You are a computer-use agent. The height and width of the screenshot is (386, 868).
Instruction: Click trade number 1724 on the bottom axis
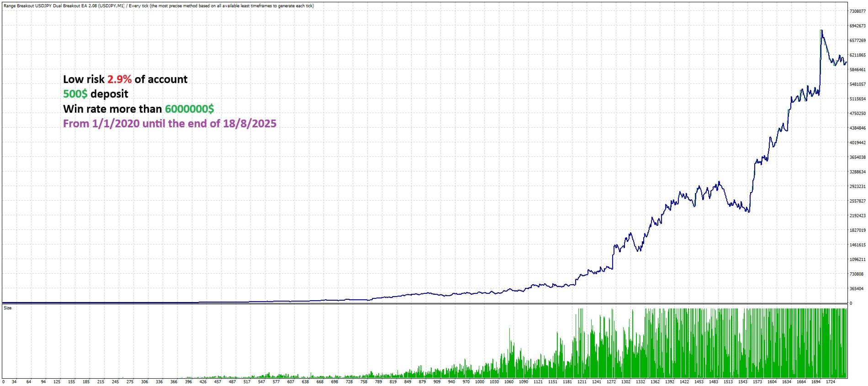coord(831,382)
